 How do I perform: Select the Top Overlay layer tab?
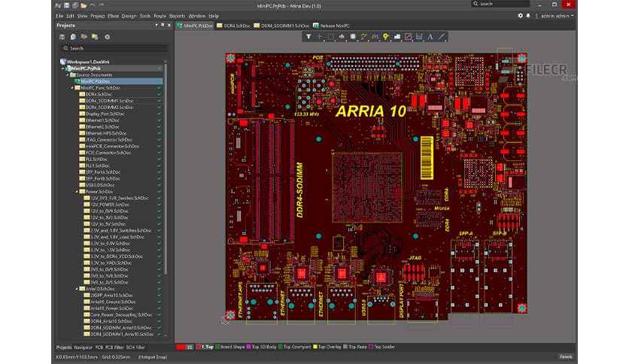(x=327, y=347)
